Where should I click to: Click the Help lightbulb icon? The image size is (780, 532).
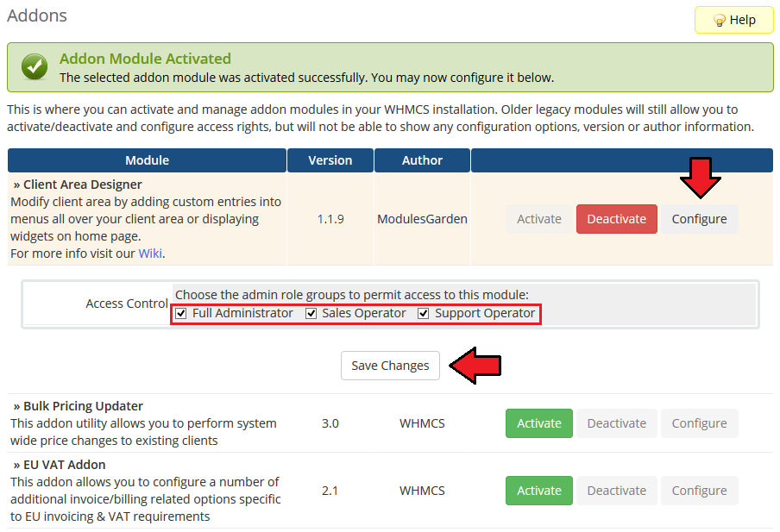[x=720, y=20]
